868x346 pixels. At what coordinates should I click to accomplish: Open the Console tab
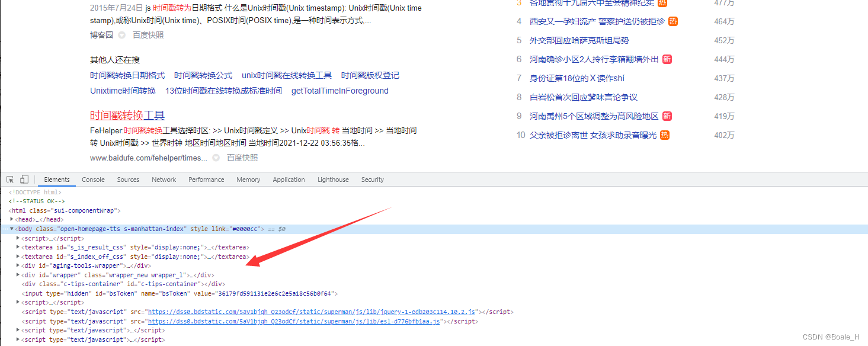(x=93, y=180)
